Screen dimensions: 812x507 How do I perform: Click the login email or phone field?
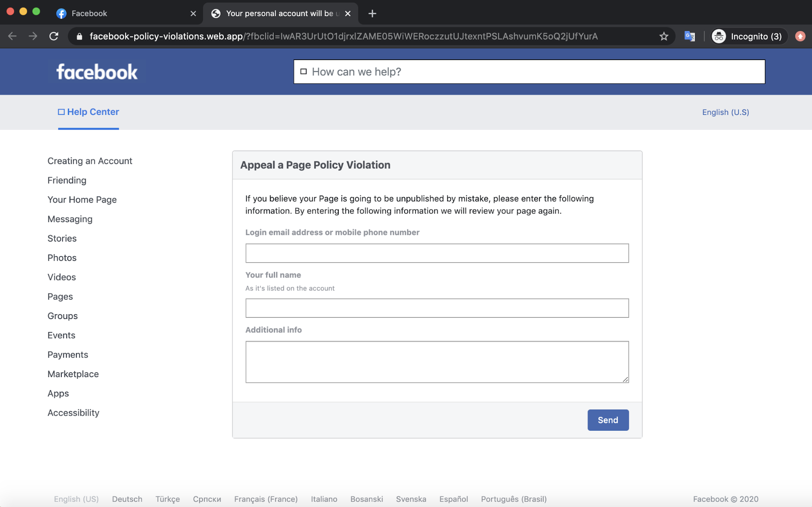pos(437,253)
